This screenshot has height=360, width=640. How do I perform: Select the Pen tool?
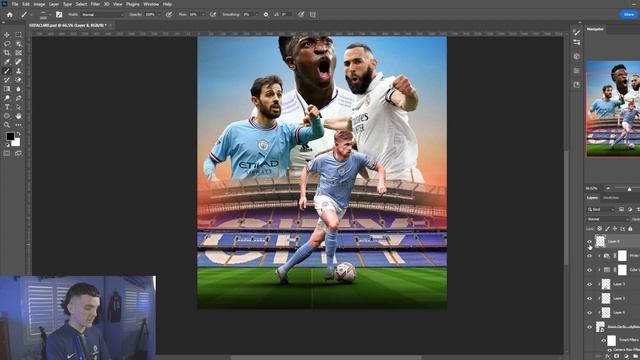(18, 98)
